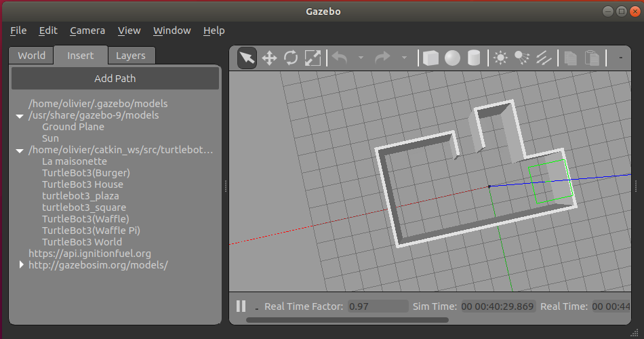Select /home/olivier/.gazebo/models path

tap(98, 104)
